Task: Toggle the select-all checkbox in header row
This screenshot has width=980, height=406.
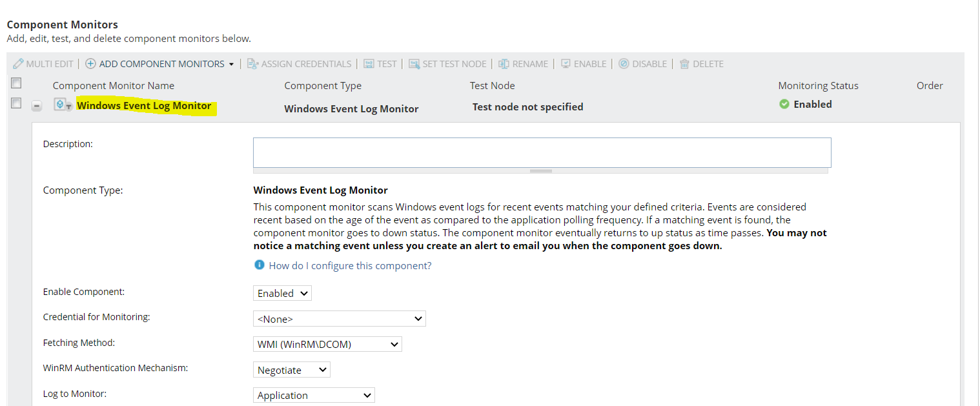Action: pyautogui.click(x=16, y=83)
